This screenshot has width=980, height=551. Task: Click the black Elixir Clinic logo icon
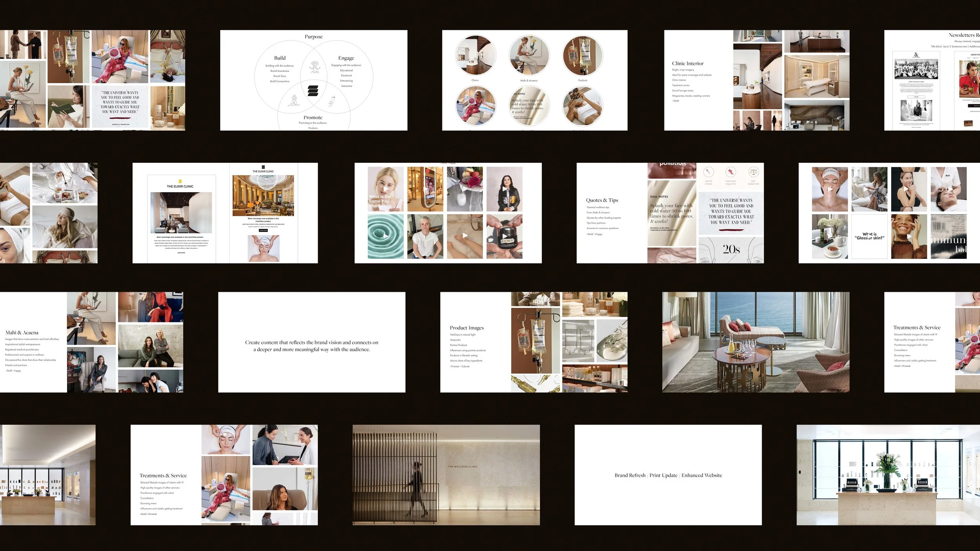[x=263, y=167]
